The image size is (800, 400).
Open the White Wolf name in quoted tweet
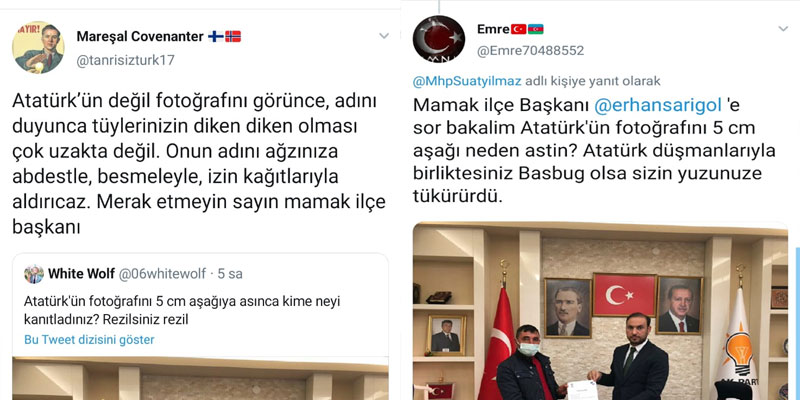point(81,274)
